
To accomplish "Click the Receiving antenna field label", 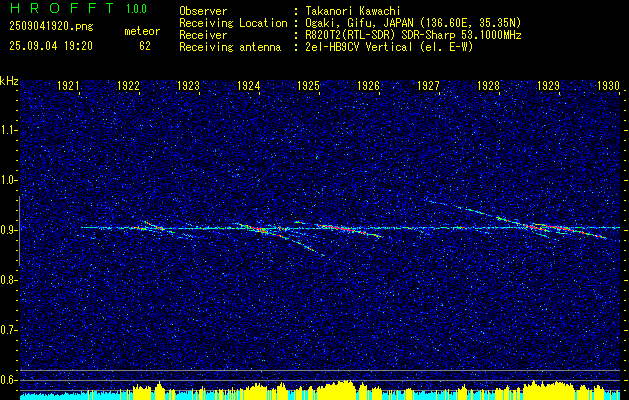I will [230, 47].
